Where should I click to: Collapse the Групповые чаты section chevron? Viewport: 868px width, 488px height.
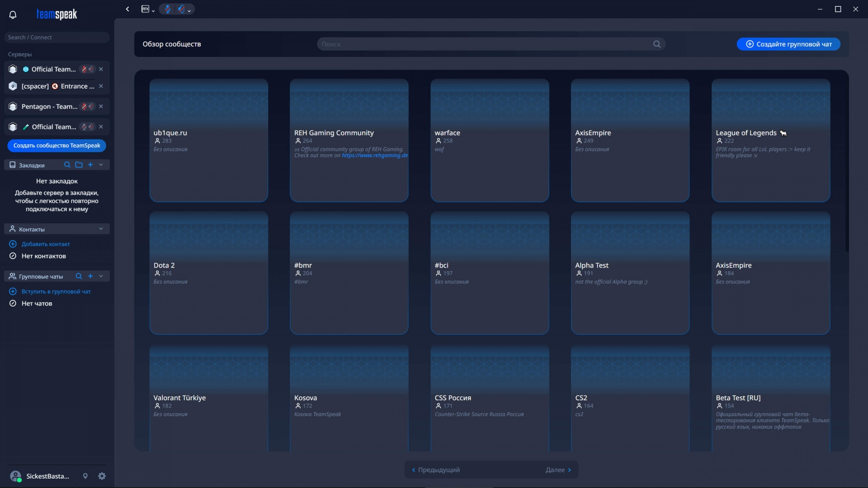pyautogui.click(x=101, y=276)
